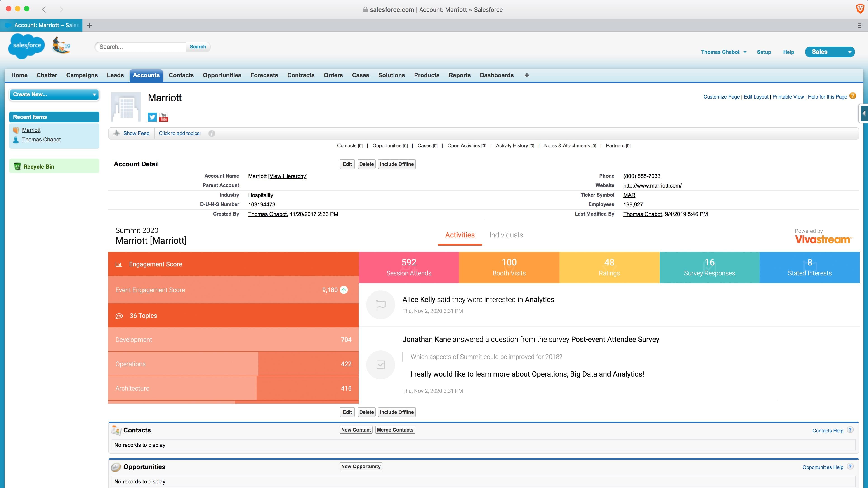The image size is (868, 488).
Task: Open a new browser tab
Action: [x=90, y=25]
